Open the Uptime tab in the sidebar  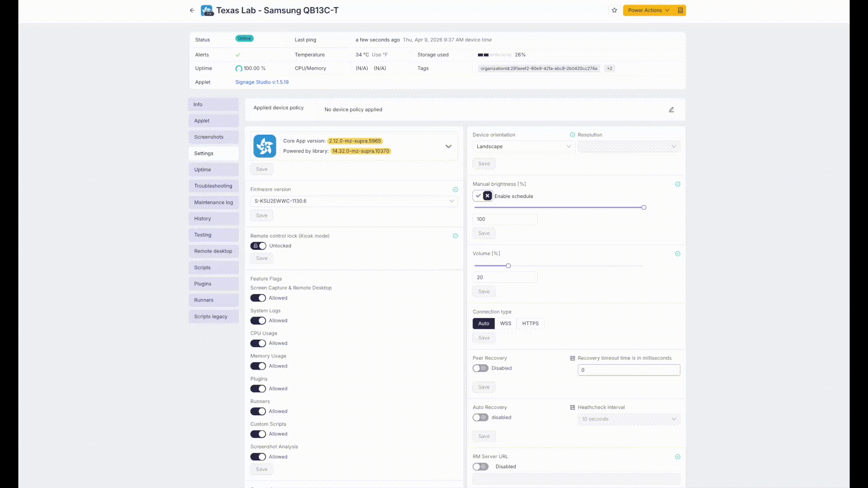point(213,170)
